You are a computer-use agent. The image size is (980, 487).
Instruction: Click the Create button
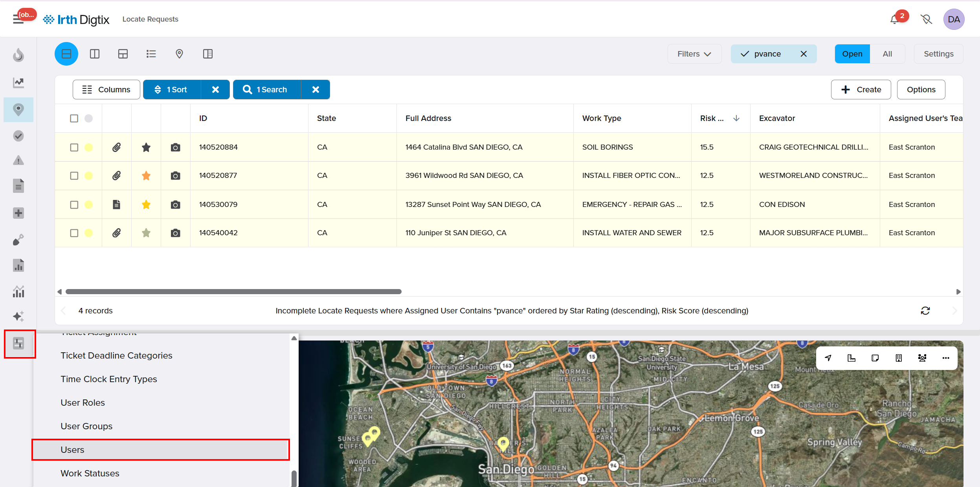click(x=861, y=90)
